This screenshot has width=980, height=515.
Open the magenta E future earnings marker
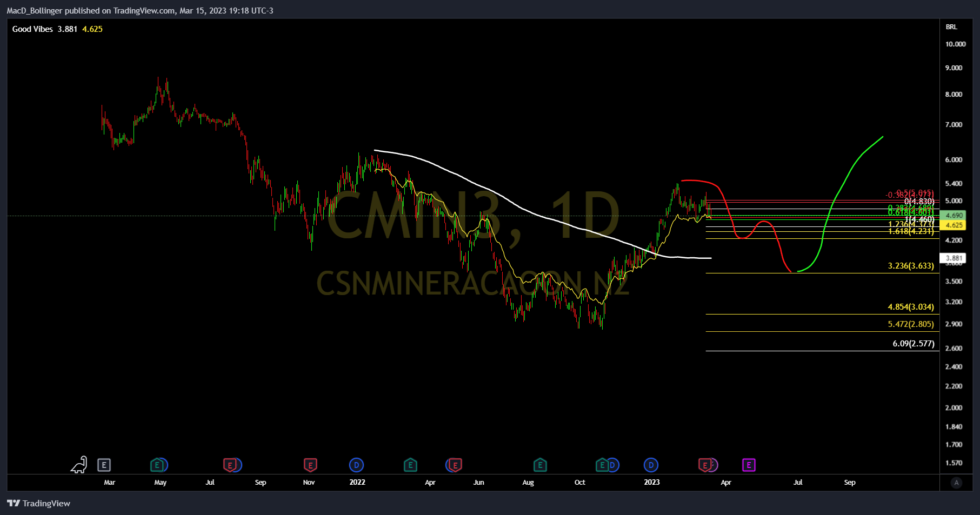point(749,465)
